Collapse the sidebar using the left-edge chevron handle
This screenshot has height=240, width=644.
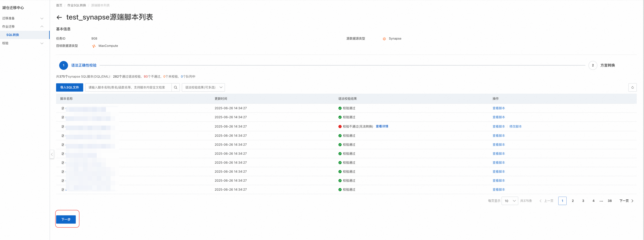(52, 154)
